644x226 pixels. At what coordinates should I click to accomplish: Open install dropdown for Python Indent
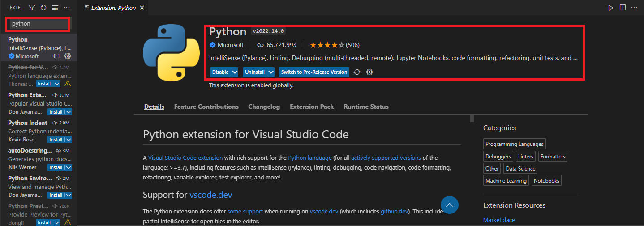68,140
